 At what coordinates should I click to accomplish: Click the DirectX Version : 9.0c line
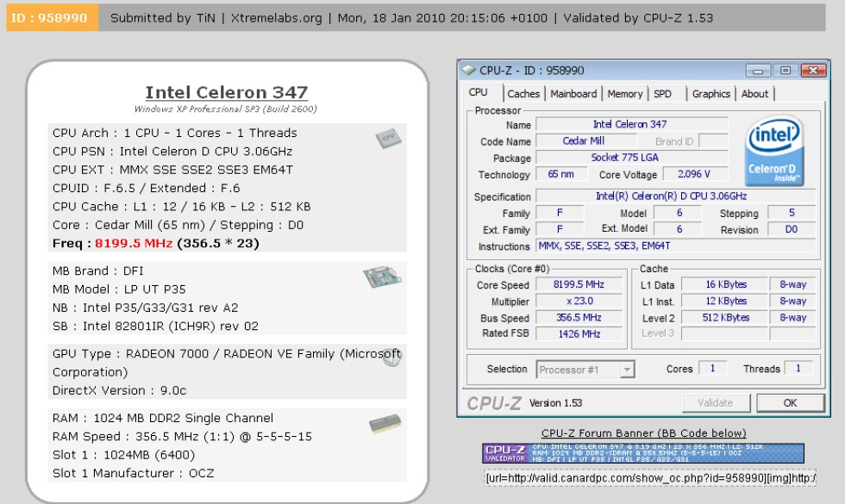(x=119, y=390)
